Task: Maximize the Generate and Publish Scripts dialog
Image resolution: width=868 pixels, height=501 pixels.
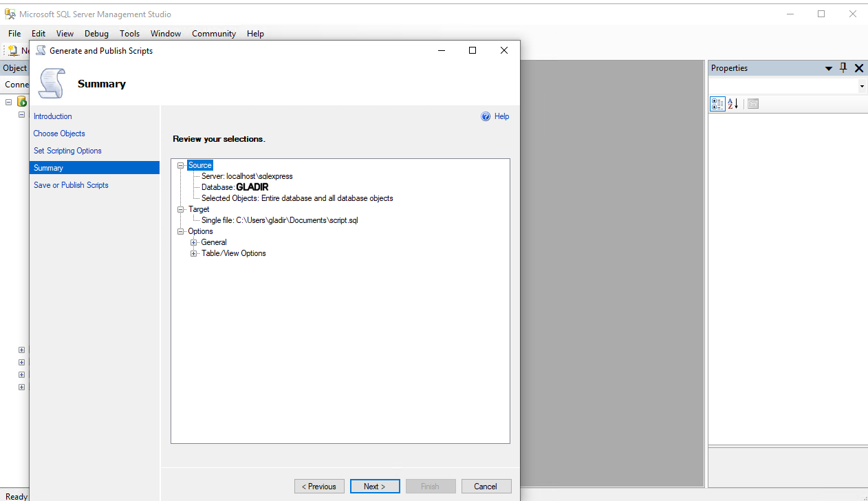Action: coord(473,50)
